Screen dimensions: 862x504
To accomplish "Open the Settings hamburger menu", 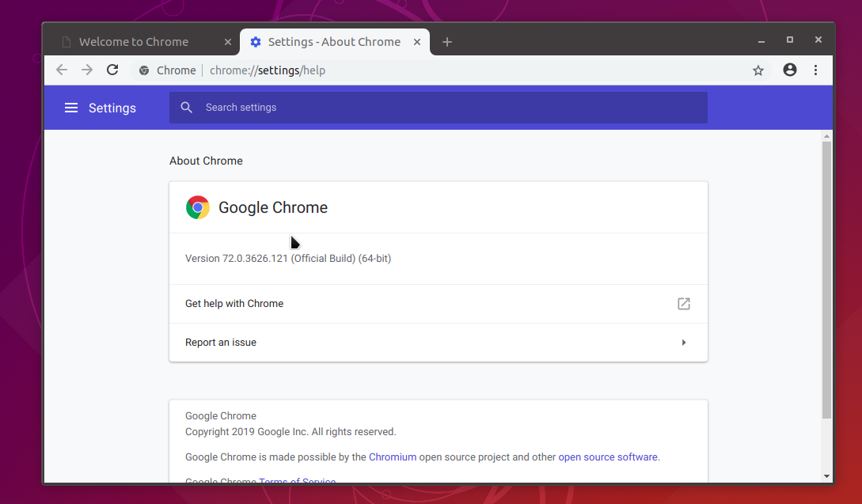I will [x=71, y=108].
